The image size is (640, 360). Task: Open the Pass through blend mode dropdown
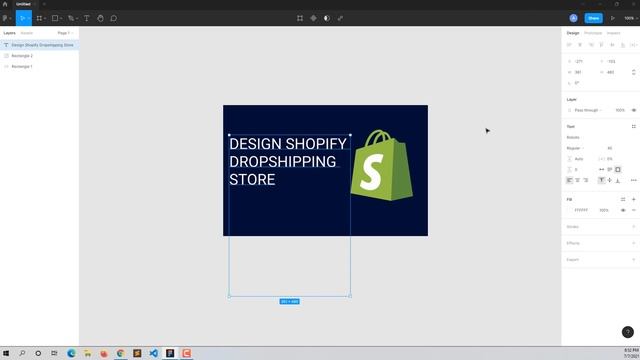click(x=589, y=110)
